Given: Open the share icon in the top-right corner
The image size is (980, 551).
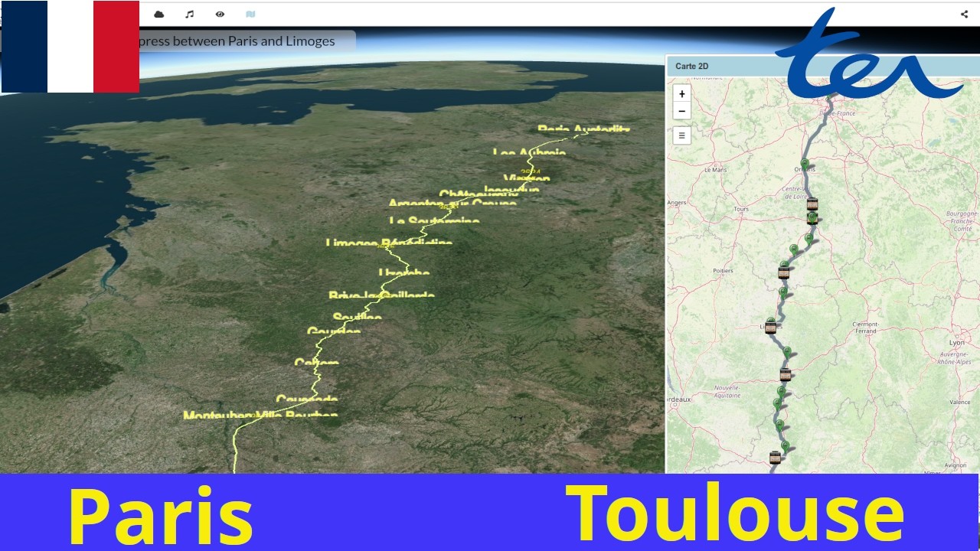Looking at the screenshot, I should click(x=964, y=14).
